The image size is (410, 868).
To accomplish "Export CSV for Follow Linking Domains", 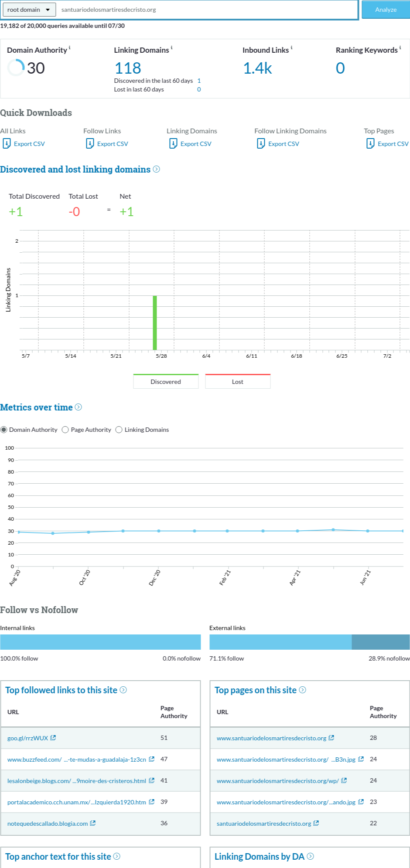I will point(284,144).
